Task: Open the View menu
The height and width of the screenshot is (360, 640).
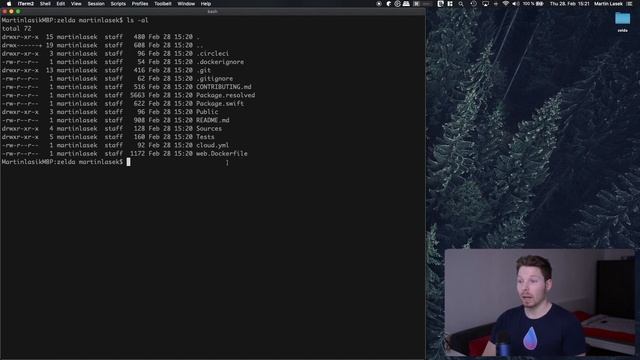Action: (76, 4)
